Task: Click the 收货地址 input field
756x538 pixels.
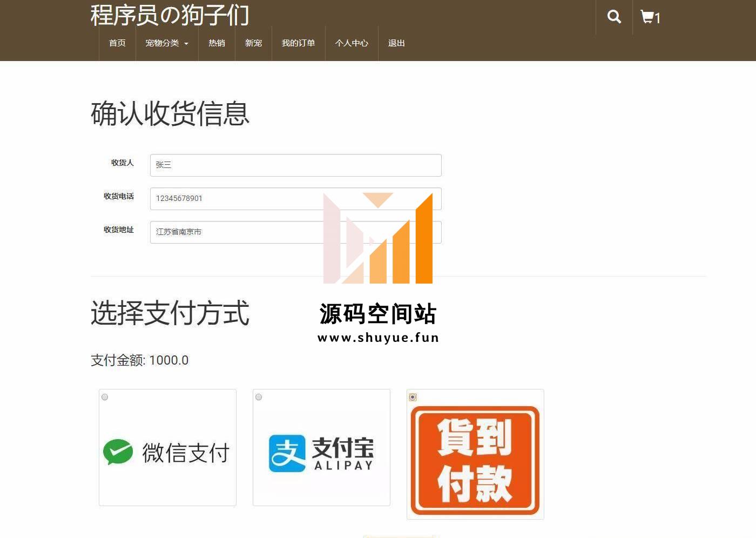Action: [295, 232]
